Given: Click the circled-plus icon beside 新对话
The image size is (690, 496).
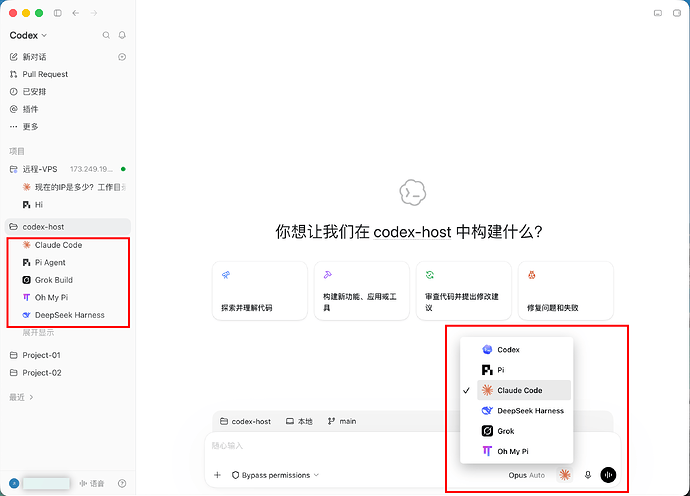Looking at the screenshot, I should pos(122,57).
